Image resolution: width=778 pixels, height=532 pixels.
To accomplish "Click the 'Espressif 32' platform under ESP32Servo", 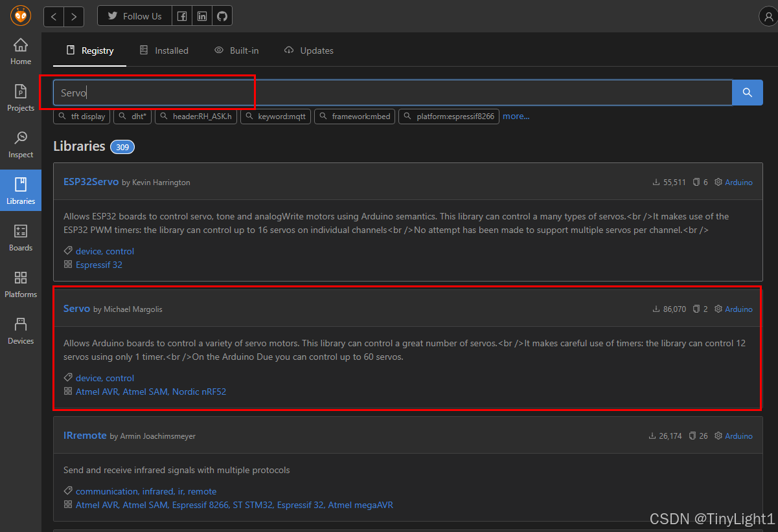I will 99,265.
